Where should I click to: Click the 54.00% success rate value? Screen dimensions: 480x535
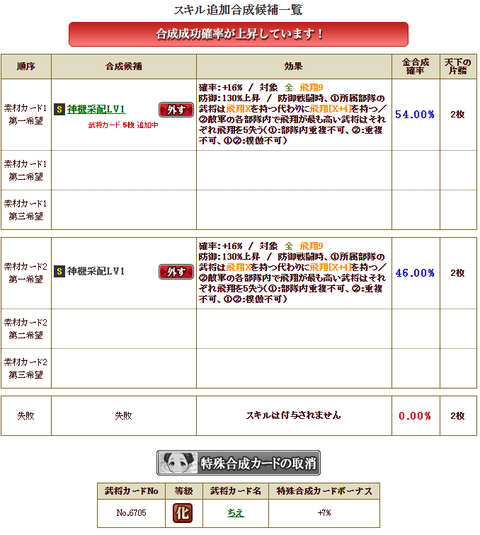415,114
